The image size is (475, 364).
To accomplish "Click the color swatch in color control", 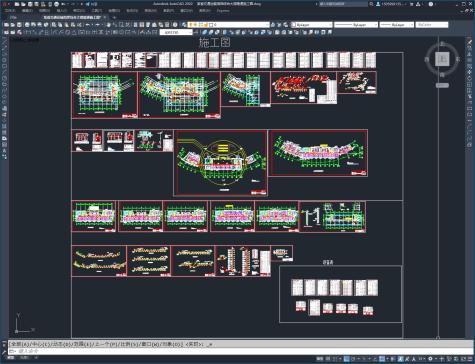I will coord(294,25).
